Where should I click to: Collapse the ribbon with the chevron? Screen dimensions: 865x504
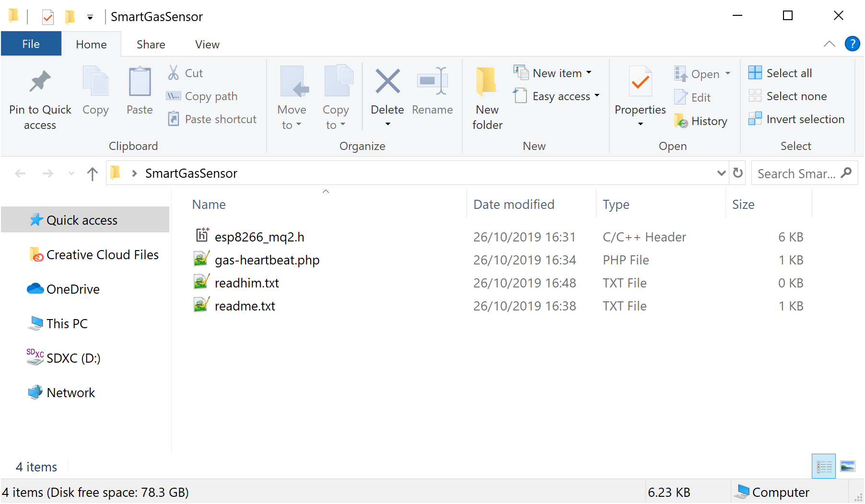tap(829, 44)
